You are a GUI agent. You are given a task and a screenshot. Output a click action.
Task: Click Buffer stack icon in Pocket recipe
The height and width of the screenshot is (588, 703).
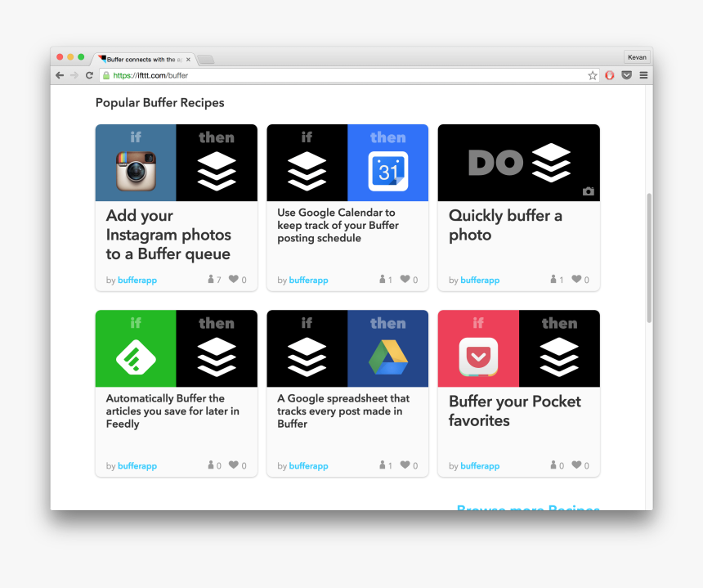[559, 357]
